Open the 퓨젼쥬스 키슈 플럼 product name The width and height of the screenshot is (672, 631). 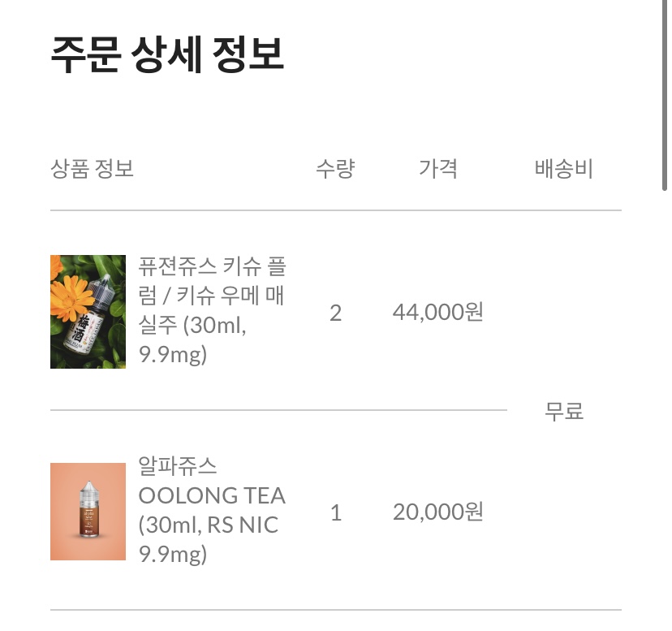213,280
